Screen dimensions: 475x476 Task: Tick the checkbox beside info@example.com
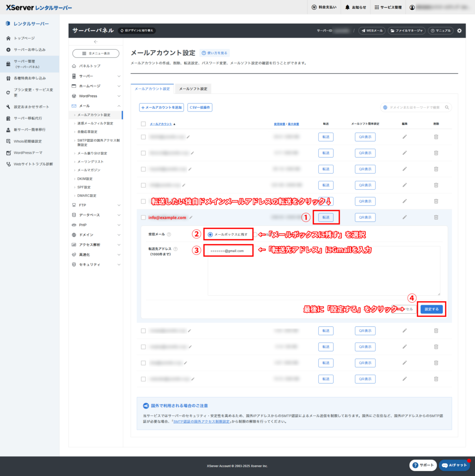[143, 217]
